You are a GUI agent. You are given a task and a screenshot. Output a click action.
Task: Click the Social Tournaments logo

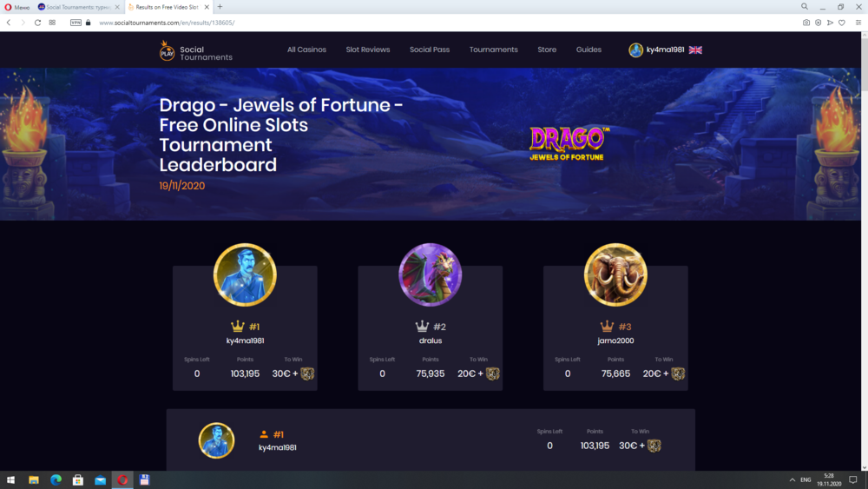196,51
